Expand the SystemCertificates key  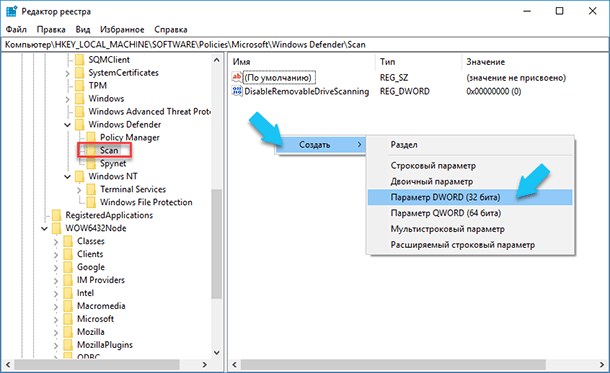coord(67,73)
